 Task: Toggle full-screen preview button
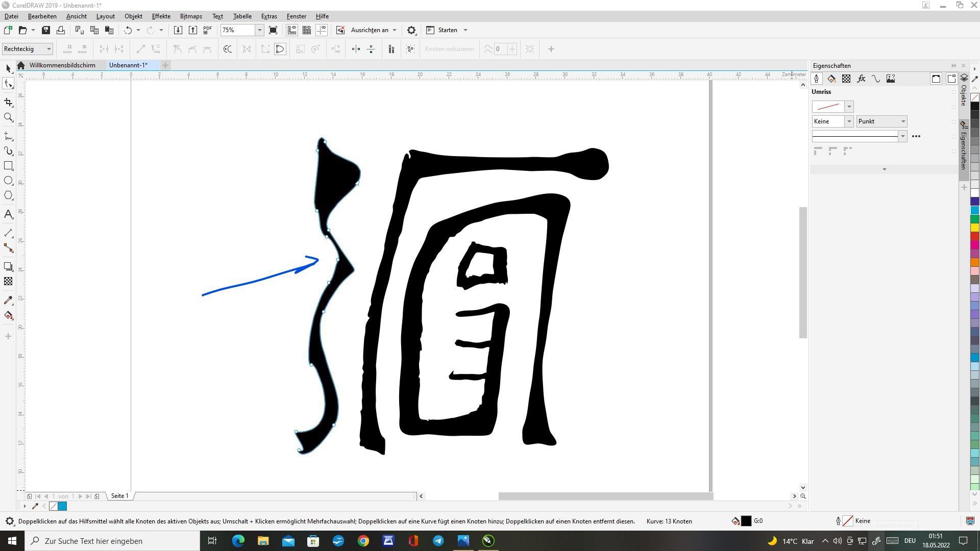(273, 30)
